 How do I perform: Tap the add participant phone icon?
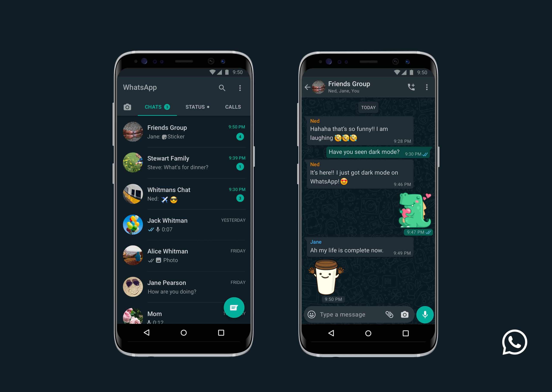[x=410, y=87]
